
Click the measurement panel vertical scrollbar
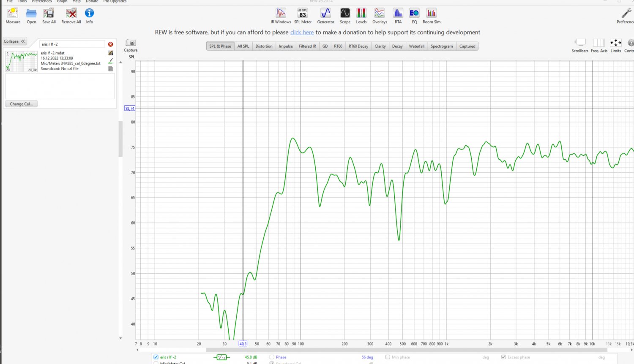(x=120, y=139)
